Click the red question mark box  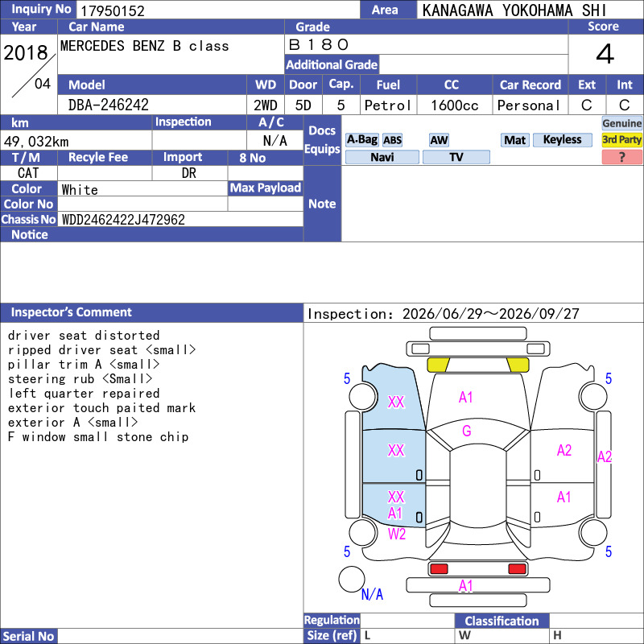pos(621,157)
